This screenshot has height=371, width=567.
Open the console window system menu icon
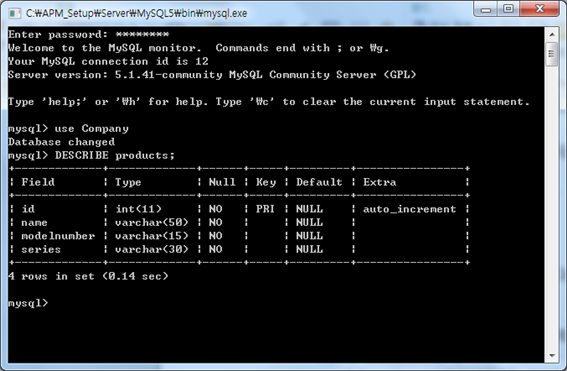tap(15, 13)
